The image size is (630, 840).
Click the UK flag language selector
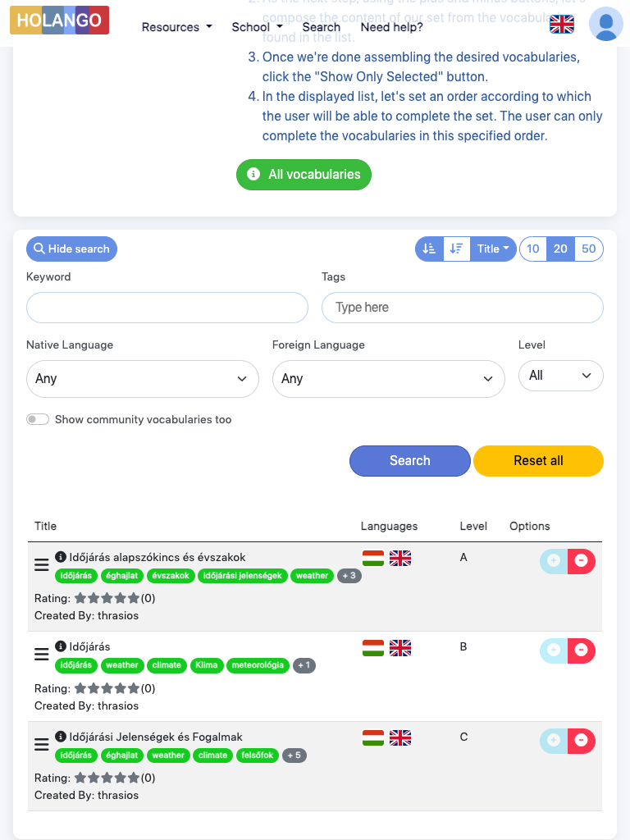tap(562, 25)
